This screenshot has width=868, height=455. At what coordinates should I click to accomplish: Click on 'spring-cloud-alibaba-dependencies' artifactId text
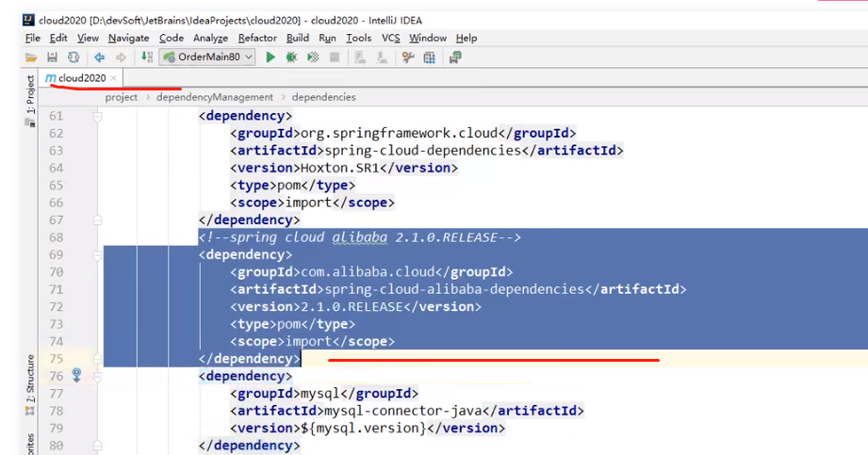click(454, 289)
